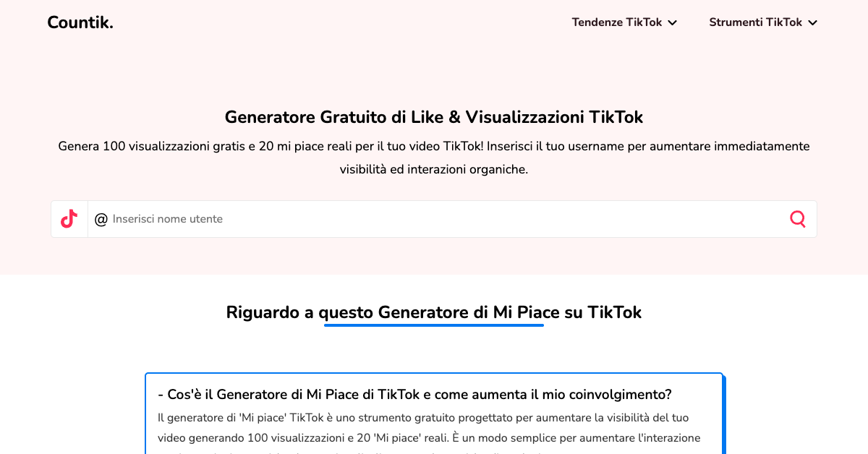Click the TikTok logo icon beside username field
This screenshot has width=868, height=454.
point(69,219)
